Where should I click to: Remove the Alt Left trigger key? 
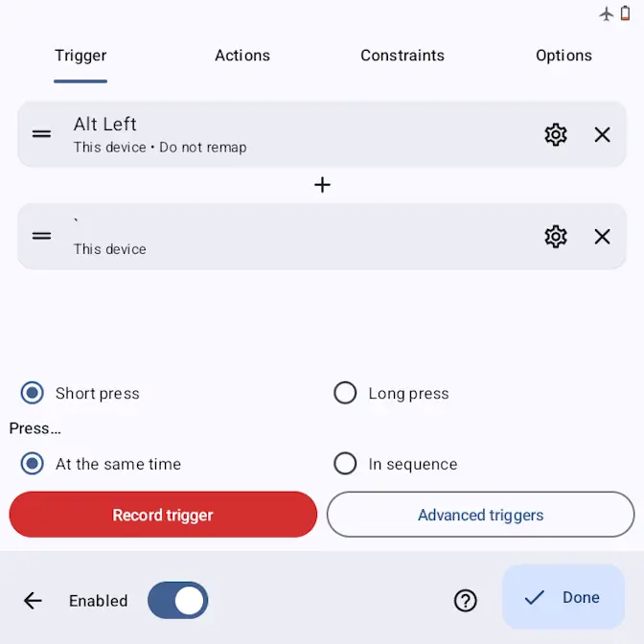[602, 134]
